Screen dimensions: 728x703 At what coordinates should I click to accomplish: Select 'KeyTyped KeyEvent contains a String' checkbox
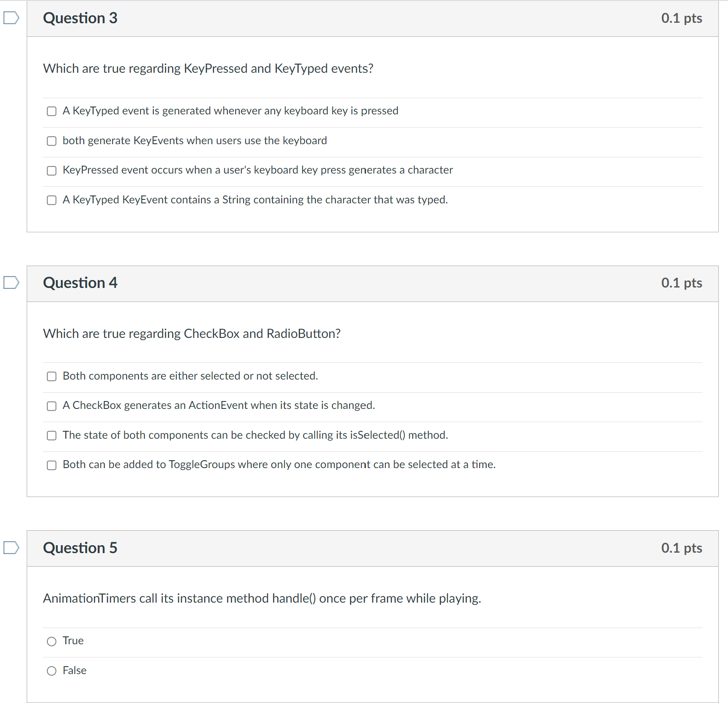[x=52, y=200]
